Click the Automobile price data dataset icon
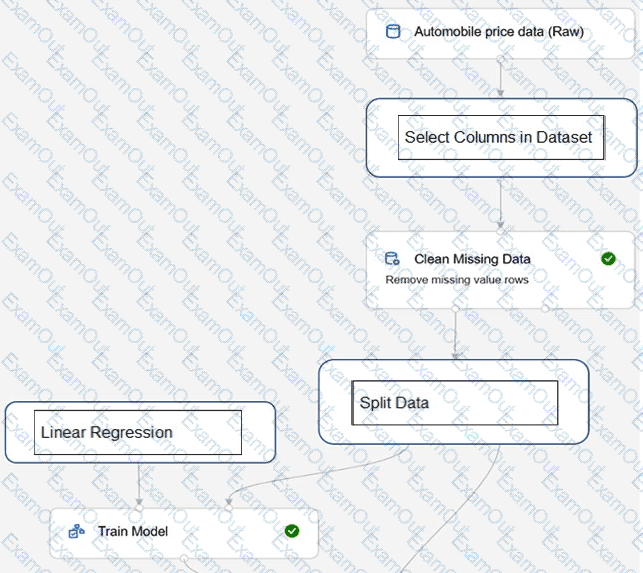The height and width of the screenshot is (573, 643). tap(394, 32)
